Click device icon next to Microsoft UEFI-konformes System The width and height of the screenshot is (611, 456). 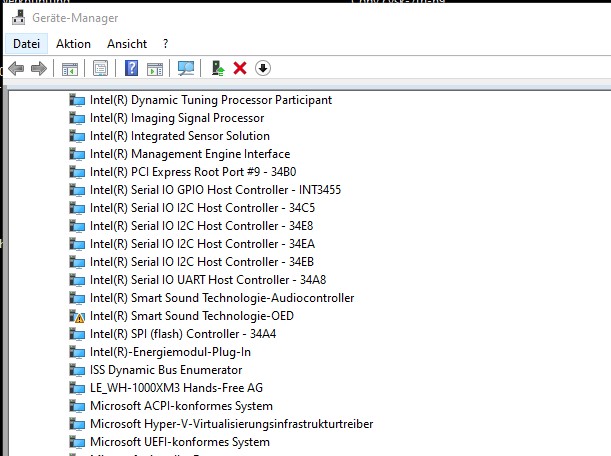[77, 442]
